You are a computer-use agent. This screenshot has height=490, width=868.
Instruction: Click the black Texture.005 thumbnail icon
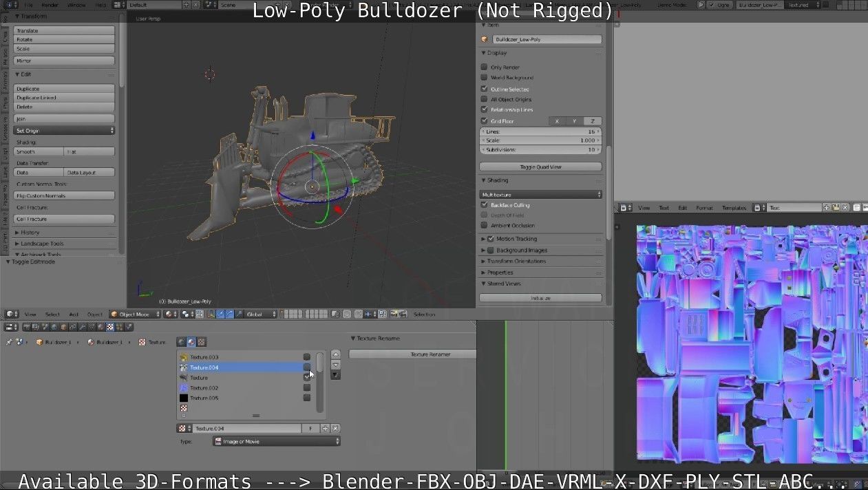click(x=184, y=398)
